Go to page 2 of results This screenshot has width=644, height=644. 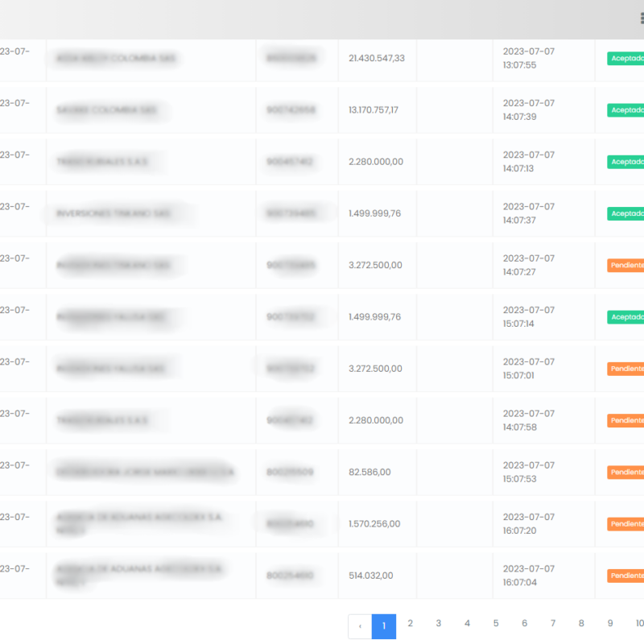pyautogui.click(x=410, y=624)
